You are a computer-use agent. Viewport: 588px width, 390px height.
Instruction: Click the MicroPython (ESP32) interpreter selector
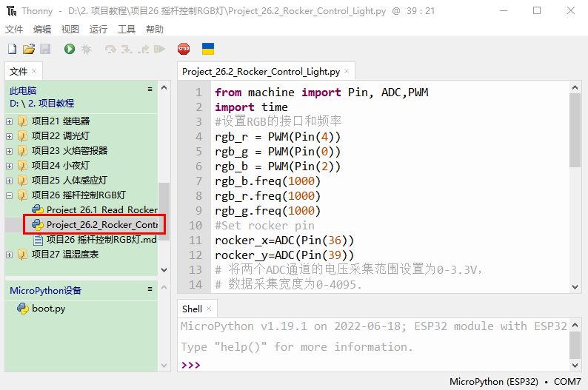point(493,382)
